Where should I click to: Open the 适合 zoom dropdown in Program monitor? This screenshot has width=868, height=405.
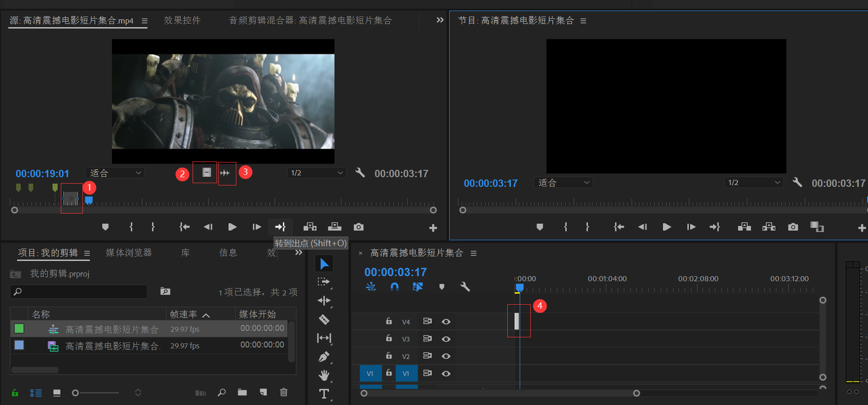point(563,183)
